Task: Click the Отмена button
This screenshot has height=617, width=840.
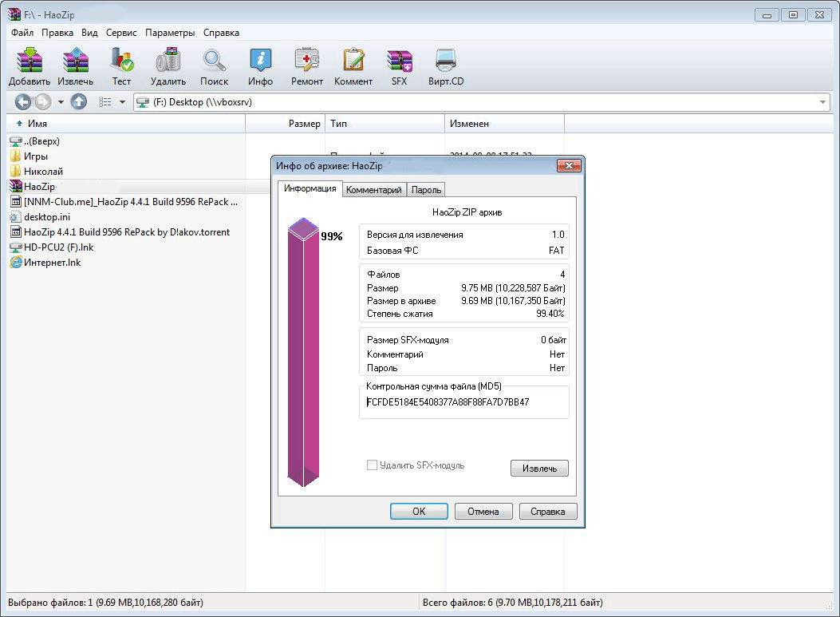Action: pos(483,512)
